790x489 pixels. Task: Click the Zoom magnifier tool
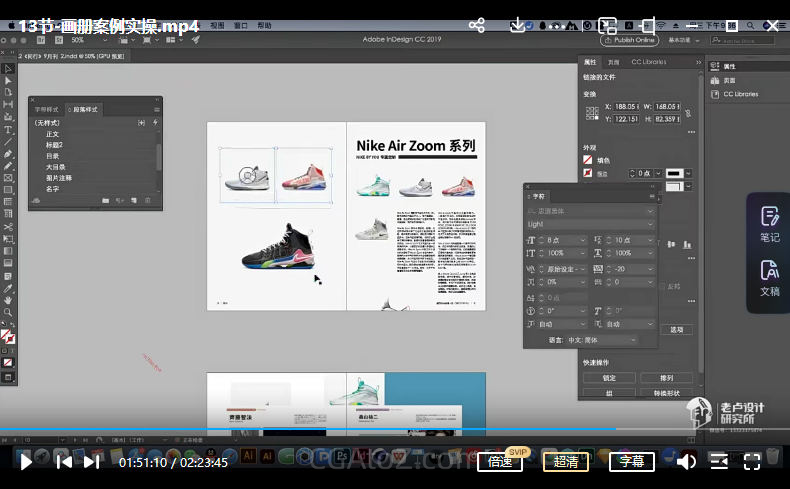pyautogui.click(x=8, y=312)
